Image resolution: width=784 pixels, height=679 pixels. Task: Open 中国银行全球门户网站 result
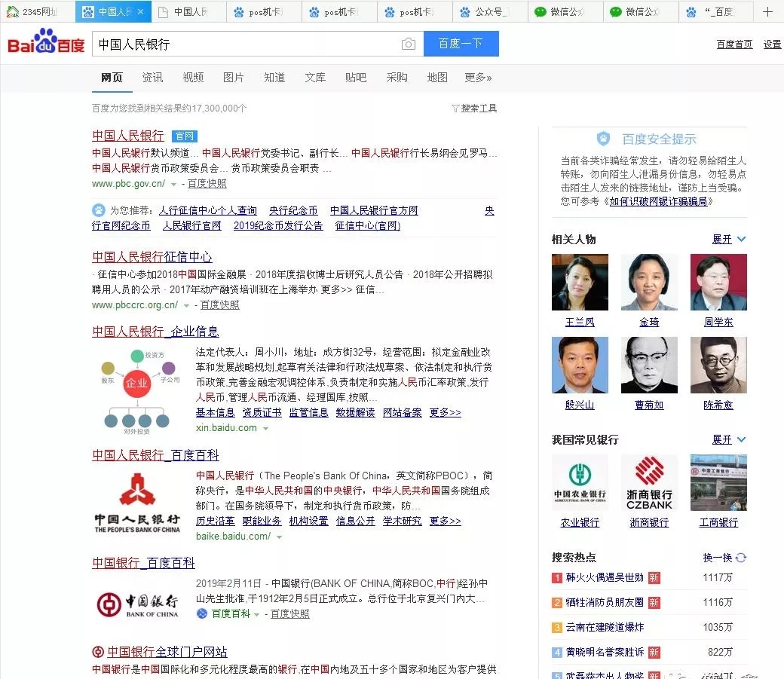[x=167, y=652]
